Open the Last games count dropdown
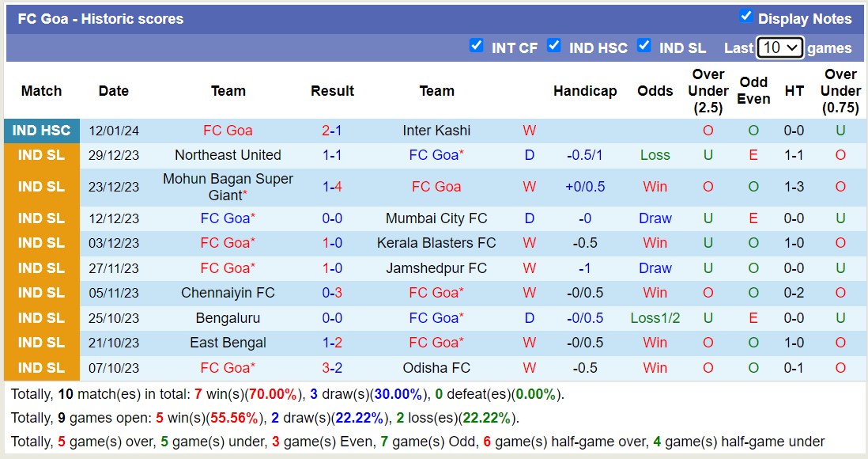Image resolution: width=868 pixels, height=459 pixels. (x=781, y=47)
